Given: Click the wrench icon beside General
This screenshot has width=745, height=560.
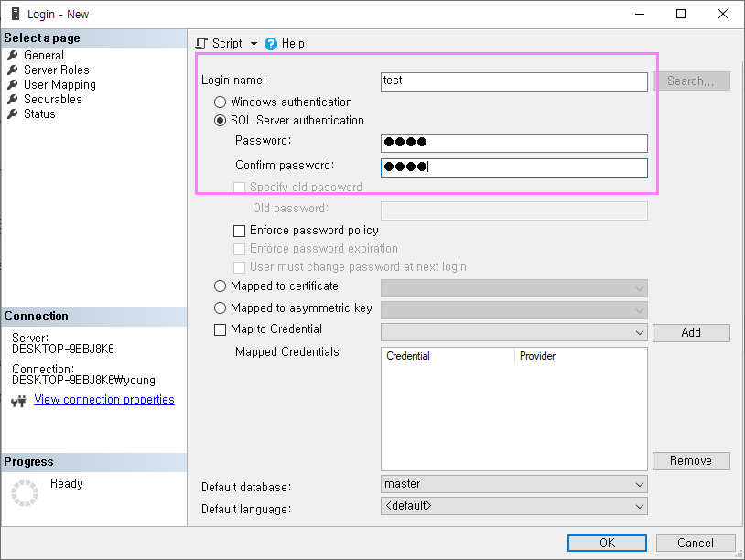Looking at the screenshot, I should 13,56.
